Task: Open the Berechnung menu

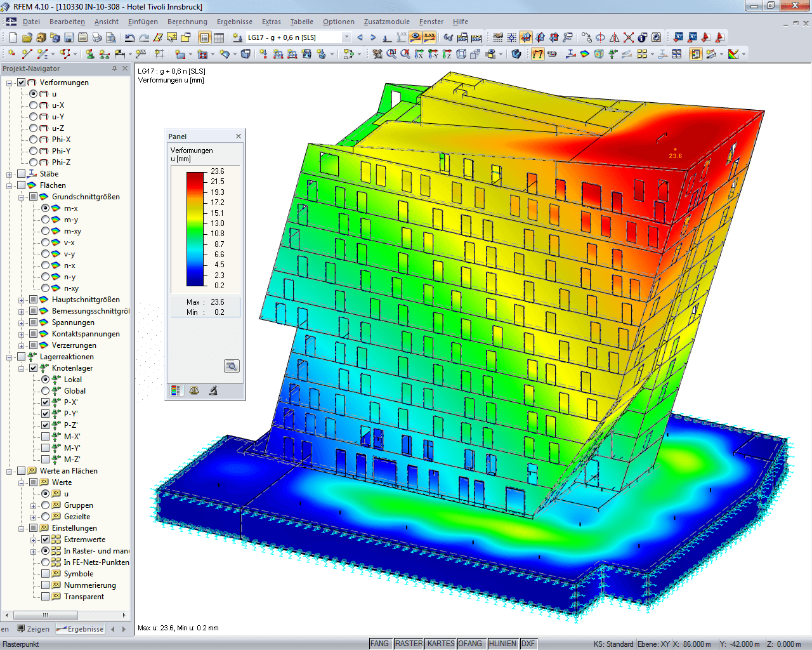Action: point(187,22)
